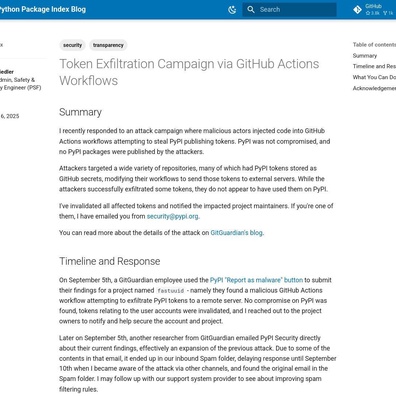Focus the Search input field
The height and width of the screenshot is (396, 396).
(x=289, y=9)
